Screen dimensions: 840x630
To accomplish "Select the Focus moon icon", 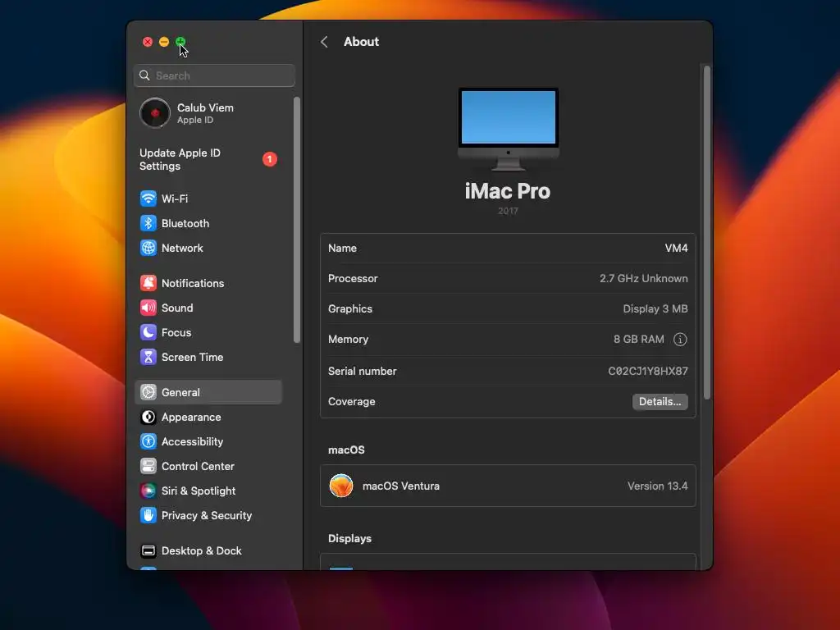I will [x=148, y=332].
